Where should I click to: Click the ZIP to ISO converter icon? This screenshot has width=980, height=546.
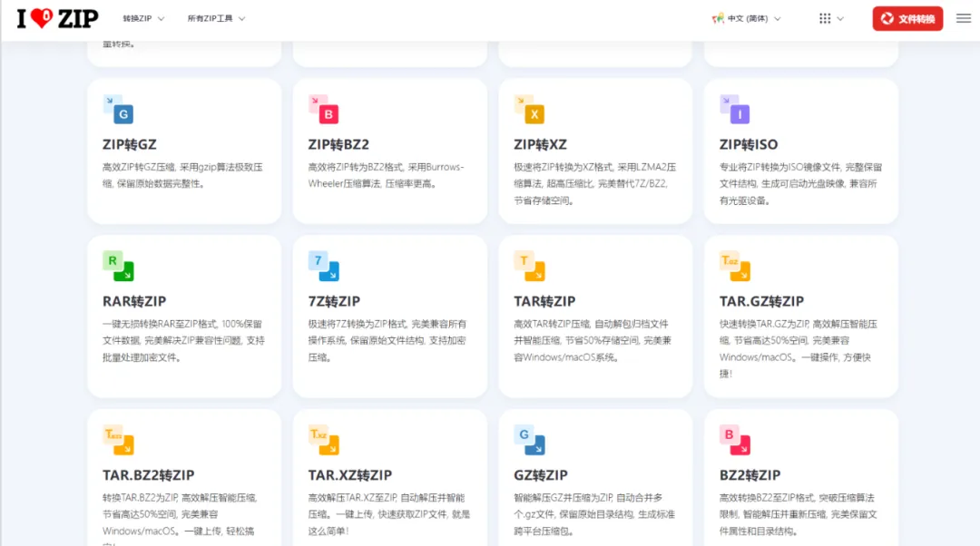(x=735, y=110)
